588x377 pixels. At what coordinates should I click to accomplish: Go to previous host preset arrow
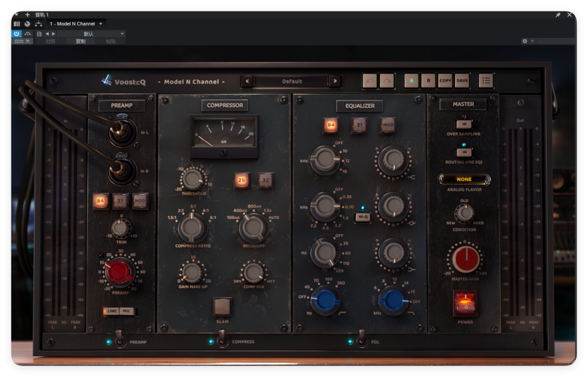click(47, 34)
